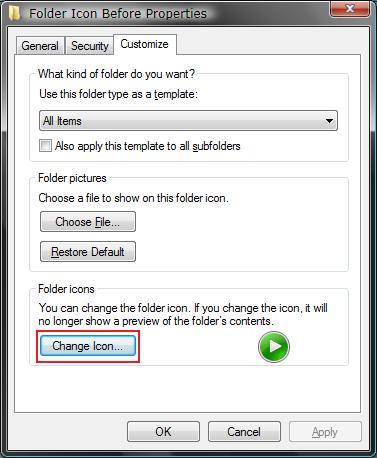This screenshot has width=377, height=458.
Task: Click the 'Also apply this template to all subfolders' text
Action: (148, 146)
